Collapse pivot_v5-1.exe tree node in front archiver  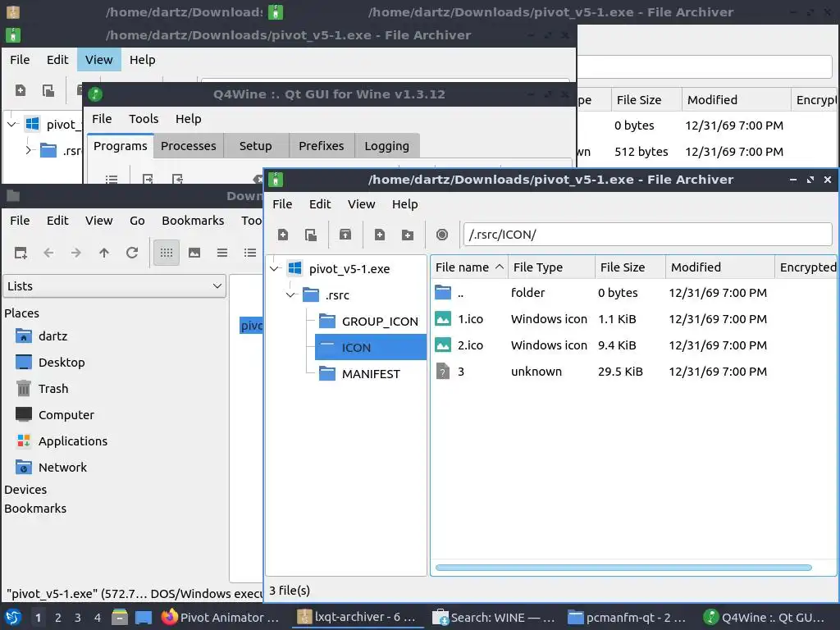coord(275,268)
